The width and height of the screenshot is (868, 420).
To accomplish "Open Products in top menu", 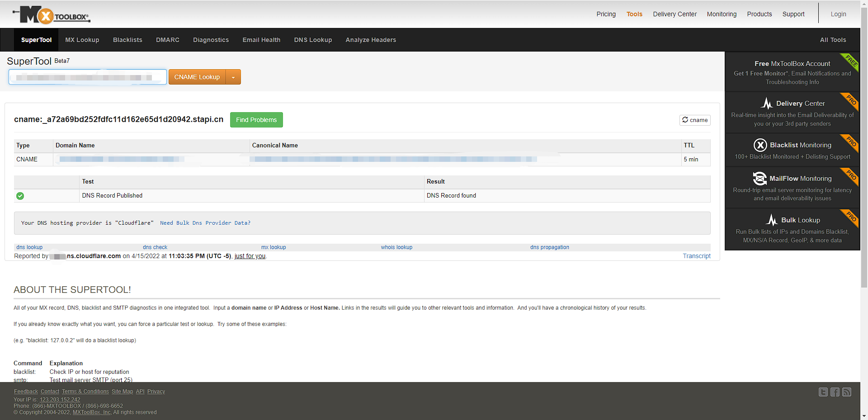I will [759, 14].
